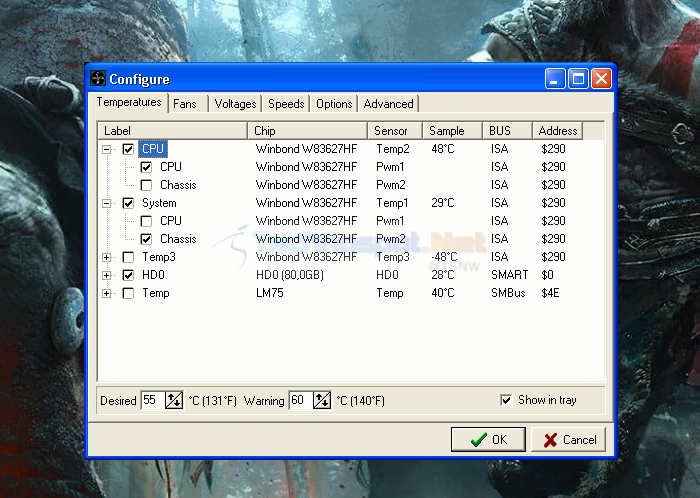
Task: Select the Temp row label for LM75
Action: [x=156, y=293]
